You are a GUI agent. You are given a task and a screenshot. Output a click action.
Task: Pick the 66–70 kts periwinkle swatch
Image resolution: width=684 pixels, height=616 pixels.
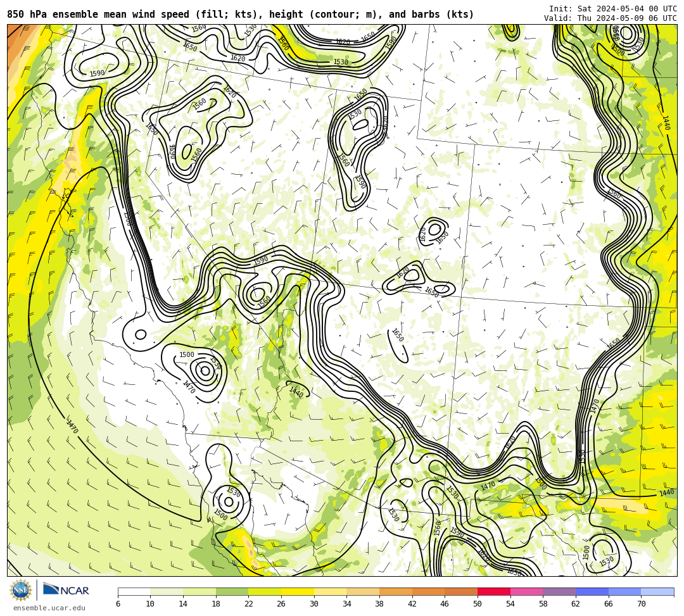coord(624,591)
